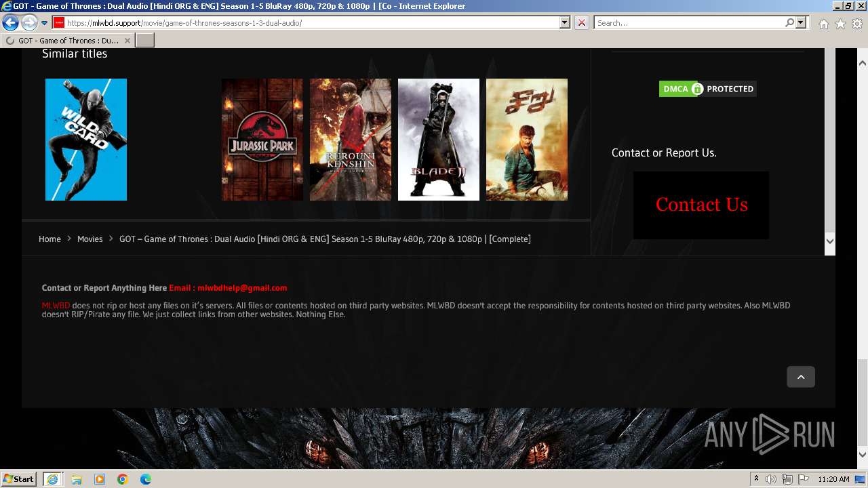Go to Movies in the breadcrumb
Screen dimensions: 868x488
point(90,239)
